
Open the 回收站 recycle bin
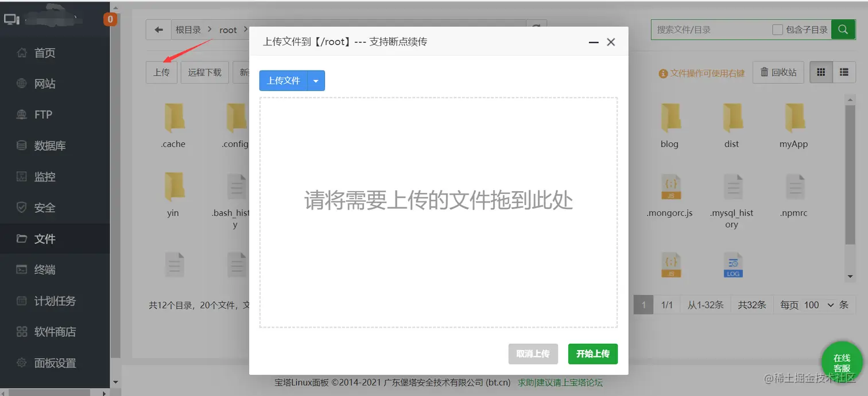(778, 72)
